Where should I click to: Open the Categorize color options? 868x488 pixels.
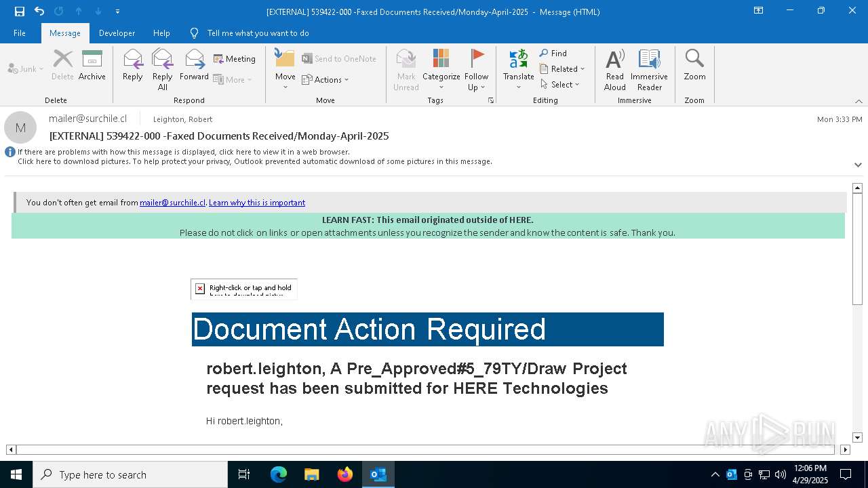[x=441, y=70]
